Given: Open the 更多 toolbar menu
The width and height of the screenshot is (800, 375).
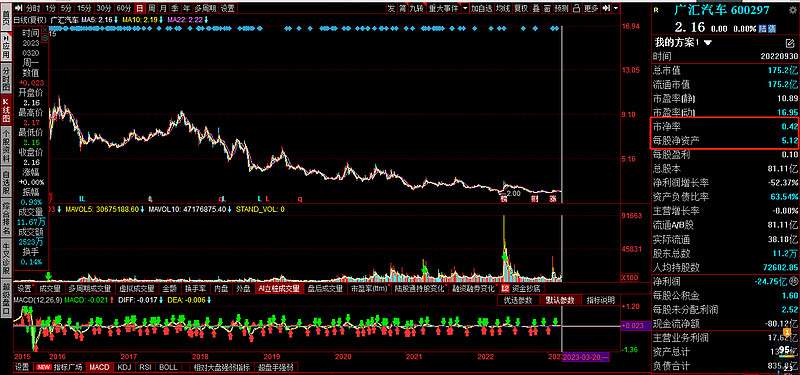Looking at the screenshot, I should point(591,8).
